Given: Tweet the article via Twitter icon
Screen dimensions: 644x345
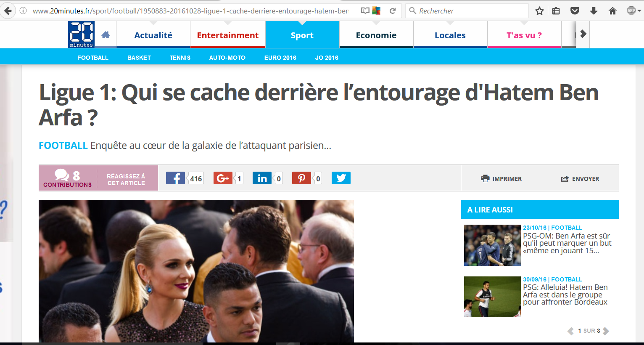Looking at the screenshot, I should point(341,178).
